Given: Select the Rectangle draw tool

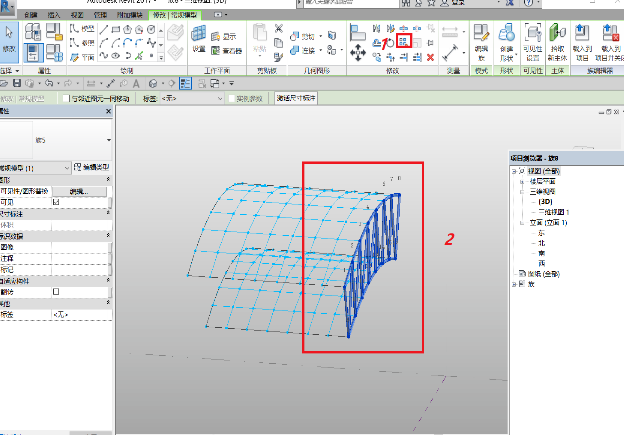Looking at the screenshot, I should click(x=116, y=29).
